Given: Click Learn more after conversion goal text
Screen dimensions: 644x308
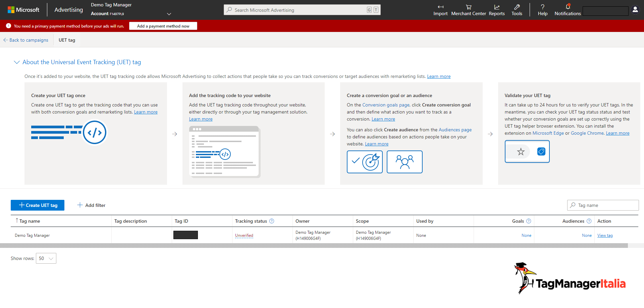Looking at the screenshot, I should [x=383, y=119].
